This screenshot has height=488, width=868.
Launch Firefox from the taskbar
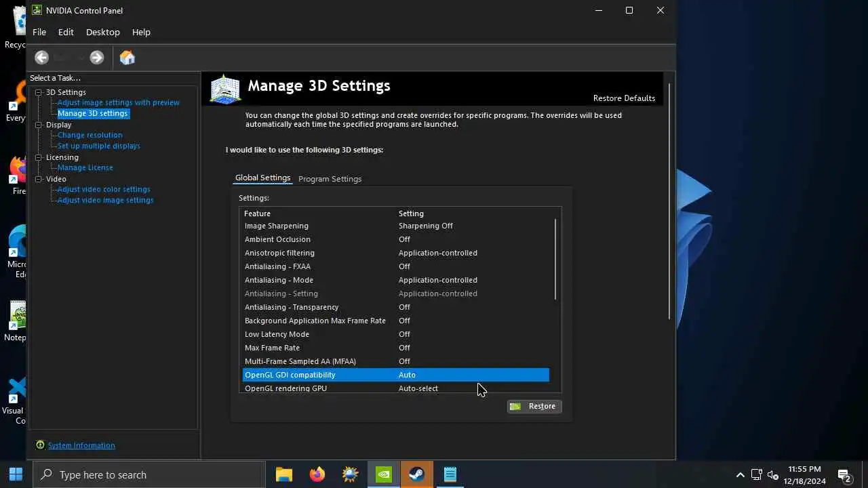tap(317, 474)
